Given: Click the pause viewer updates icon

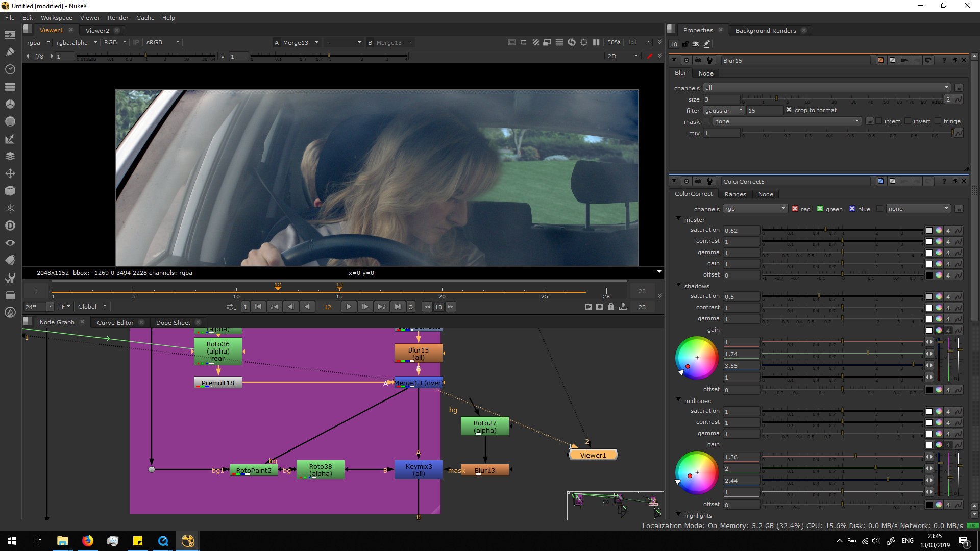Looking at the screenshot, I should click(x=596, y=42).
